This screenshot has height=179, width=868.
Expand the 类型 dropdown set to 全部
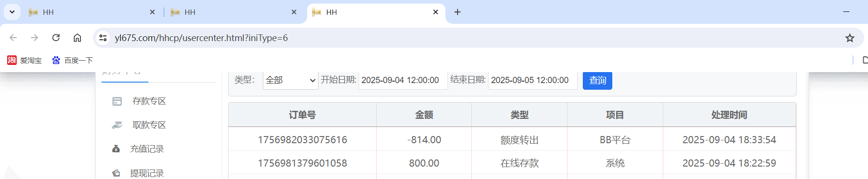pyautogui.click(x=290, y=80)
